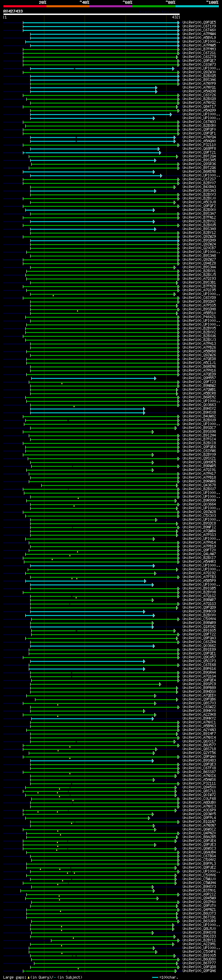Viewport: 222px width, 980px height.
Task: Click UniRef100_B2BXR0 hit name
Action: (x=199, y=125)
